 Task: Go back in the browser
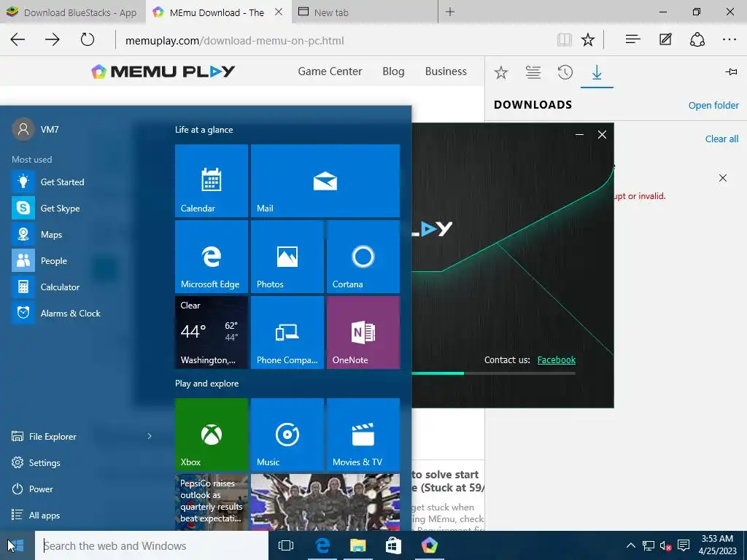coord(18,39)
